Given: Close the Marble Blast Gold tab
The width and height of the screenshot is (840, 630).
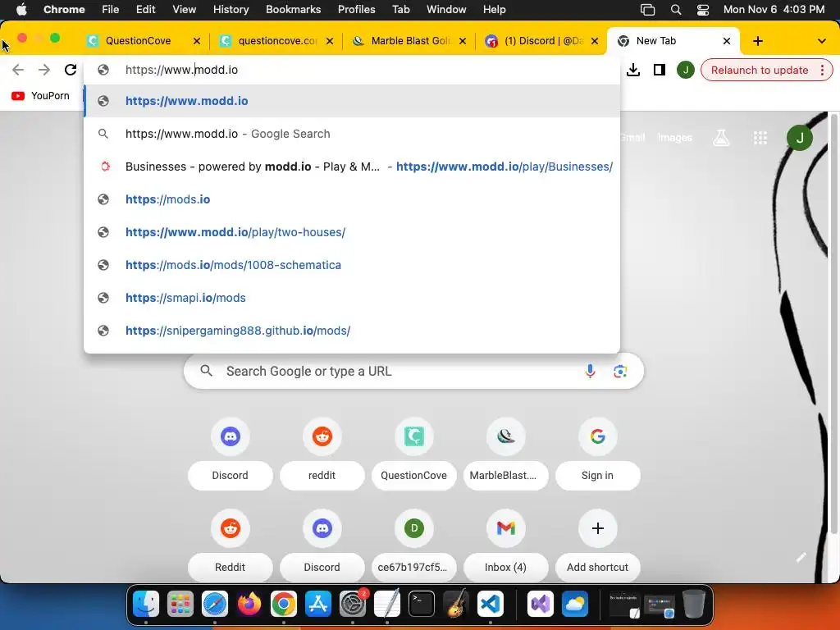Looking at the screenshot, I should [463, 41].
